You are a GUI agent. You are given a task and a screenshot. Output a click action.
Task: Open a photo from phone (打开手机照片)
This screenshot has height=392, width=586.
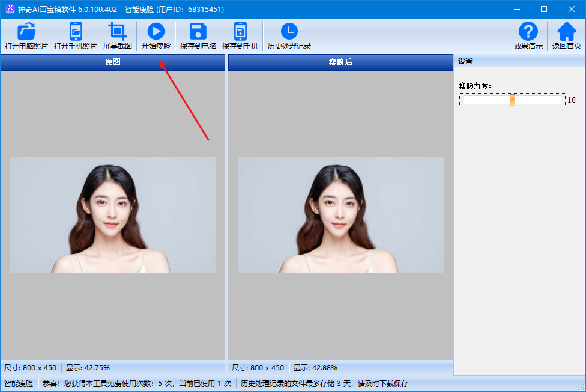coord(76,32)
